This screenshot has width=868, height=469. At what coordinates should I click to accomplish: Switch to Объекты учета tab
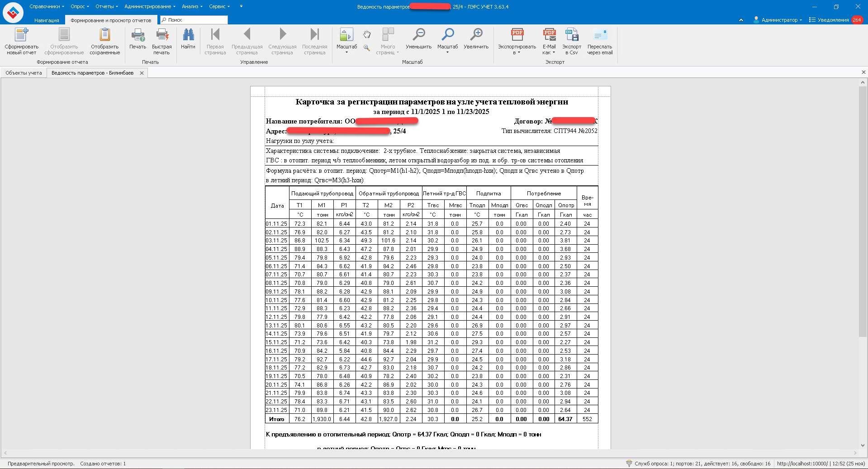(24, 73)
